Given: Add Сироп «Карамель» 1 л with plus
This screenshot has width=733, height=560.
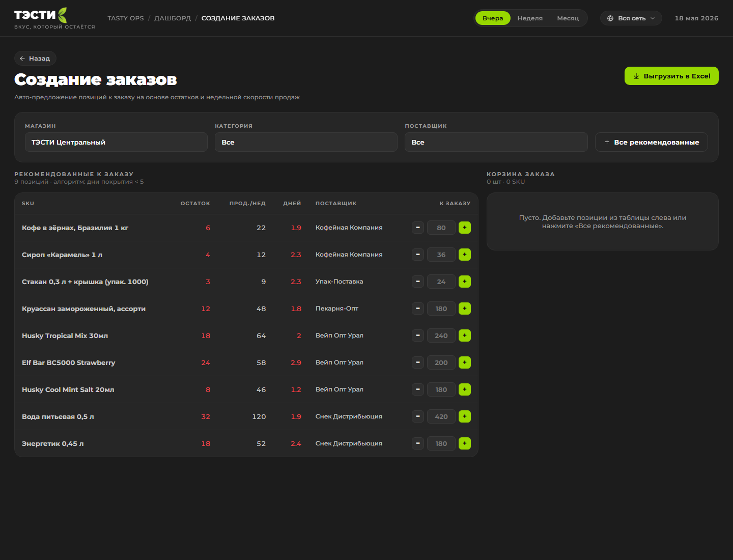Looking at the screenshot, I should pyautogui.click(x=465, y=255).
